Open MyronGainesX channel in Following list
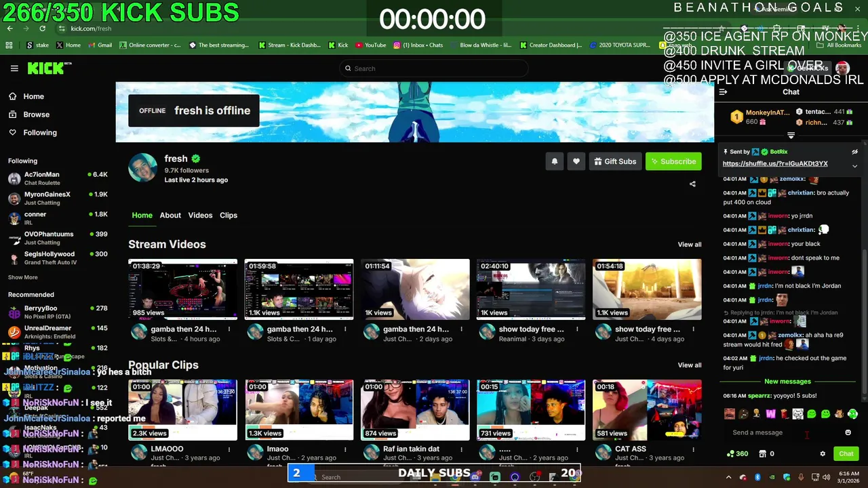This screenshot has width=868, height=488. [58, 198]
